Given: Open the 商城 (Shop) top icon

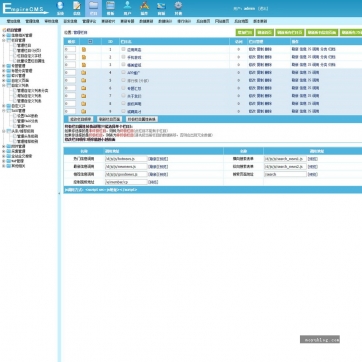Looking at the screenshot, I should pos(161,8).
